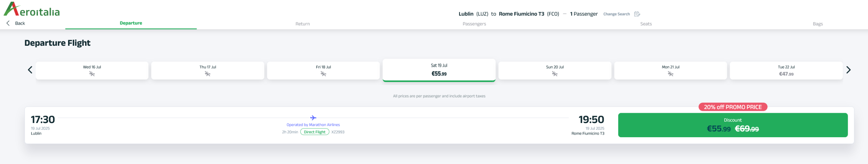Image resolution: width=868 pixels, height=164 pixels.
Task: Open the Return step tab
Action: coord(302,24)
